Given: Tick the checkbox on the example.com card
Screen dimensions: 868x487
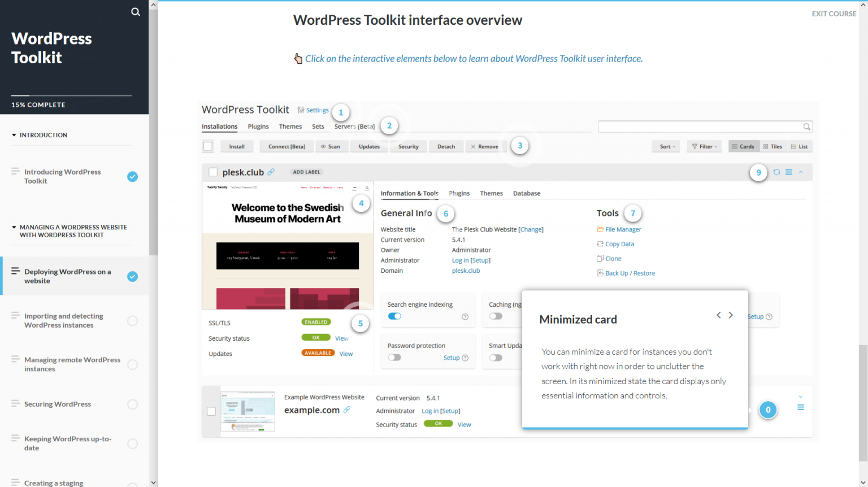Looking at the screenshot, I should (x=211, y=411).
